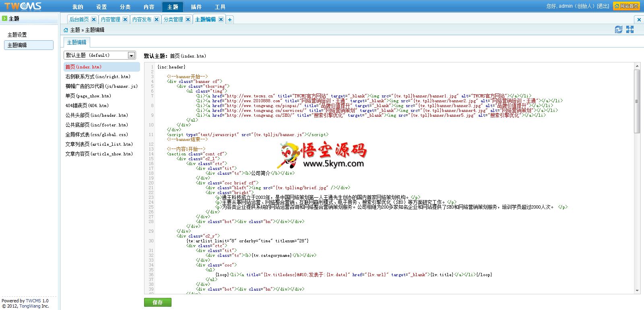Click the editor scrollbar up arrow
This screenshot has width=644, height=310.
[637, 66]
